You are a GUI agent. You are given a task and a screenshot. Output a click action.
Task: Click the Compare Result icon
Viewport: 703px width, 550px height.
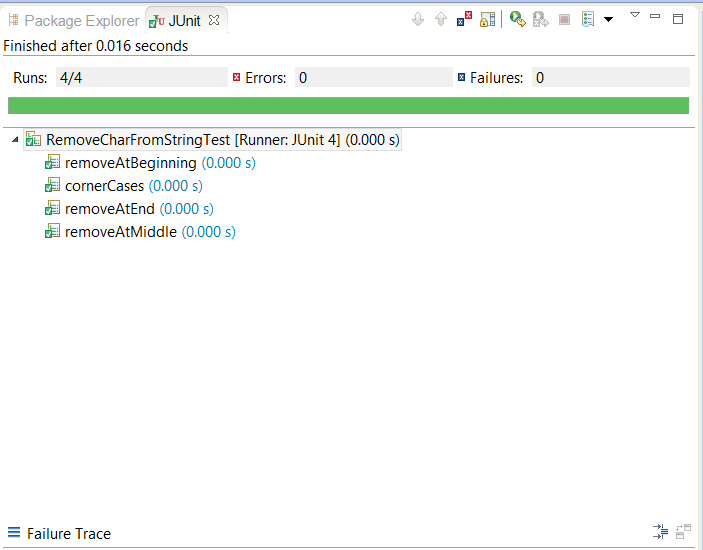pos(683,532)
